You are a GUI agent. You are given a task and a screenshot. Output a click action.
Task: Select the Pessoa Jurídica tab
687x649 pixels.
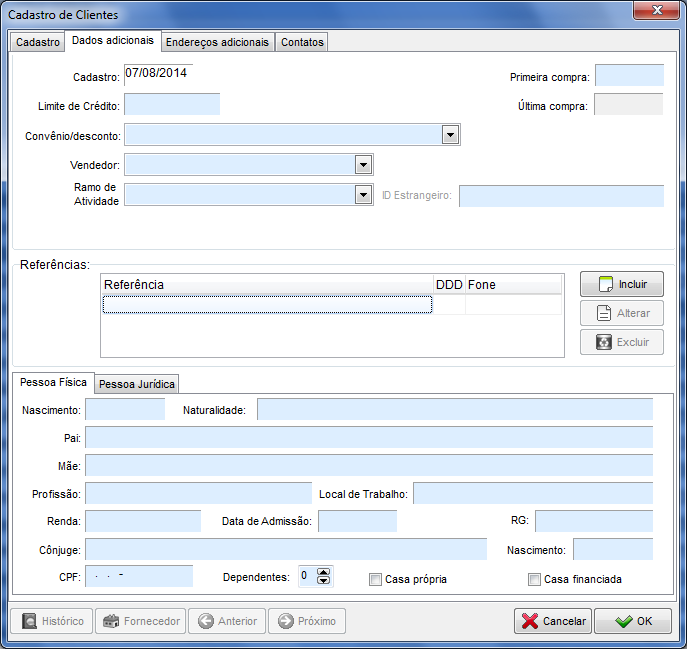pos(137,384)
